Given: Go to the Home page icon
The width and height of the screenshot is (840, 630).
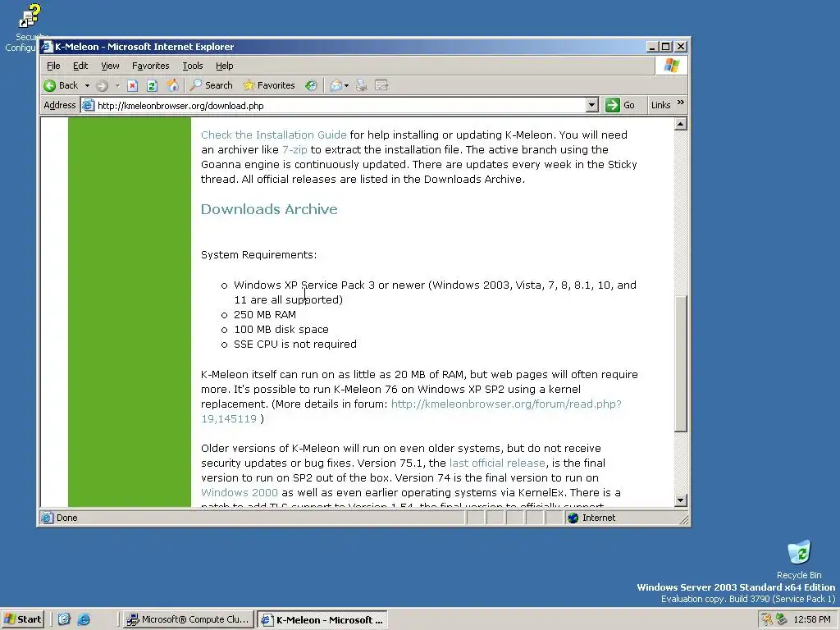Looking at the screenshot, I should [172, 85].
